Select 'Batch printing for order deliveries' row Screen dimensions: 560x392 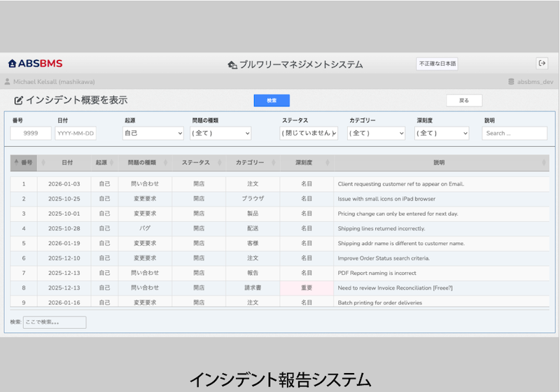point(279,302)
